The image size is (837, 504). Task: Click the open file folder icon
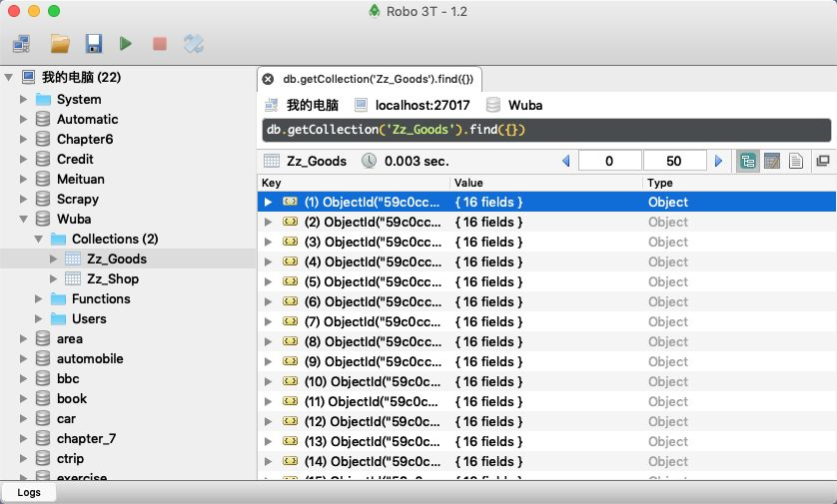pyautogui.click(x=60, y=44)
